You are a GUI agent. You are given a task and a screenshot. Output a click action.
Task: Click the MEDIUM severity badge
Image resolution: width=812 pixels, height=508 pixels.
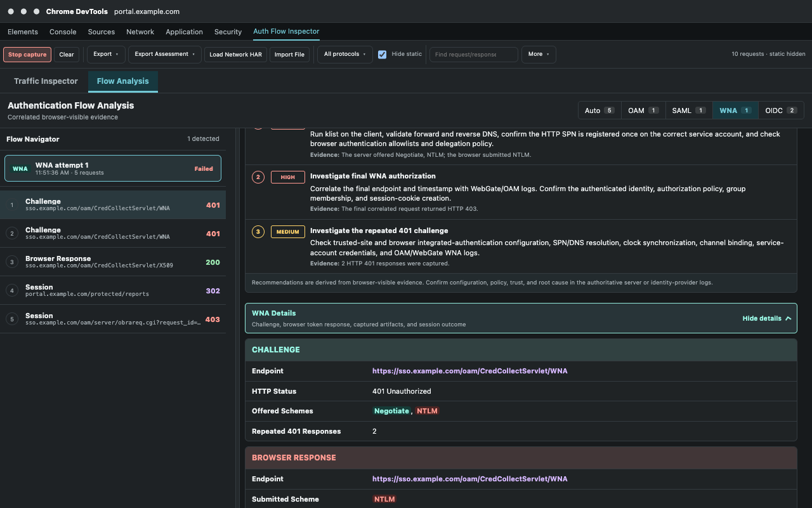pyautogui.click(x=288, y=232)
